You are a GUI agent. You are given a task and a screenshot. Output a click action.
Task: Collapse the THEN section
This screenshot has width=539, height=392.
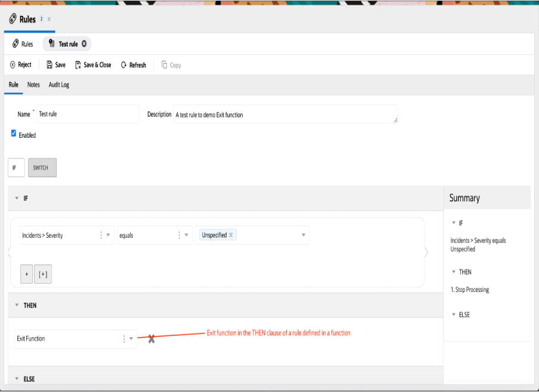[x=17, y=305]
